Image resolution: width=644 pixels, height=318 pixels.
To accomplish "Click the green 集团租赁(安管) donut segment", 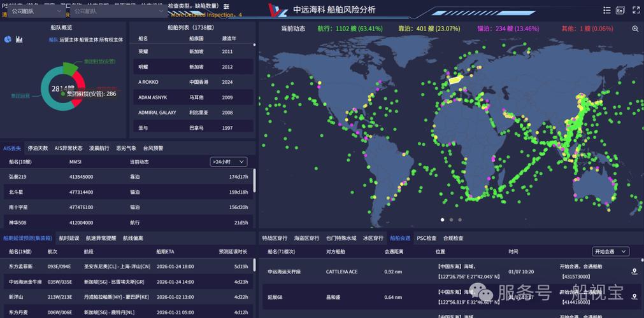I will (70, 67).
